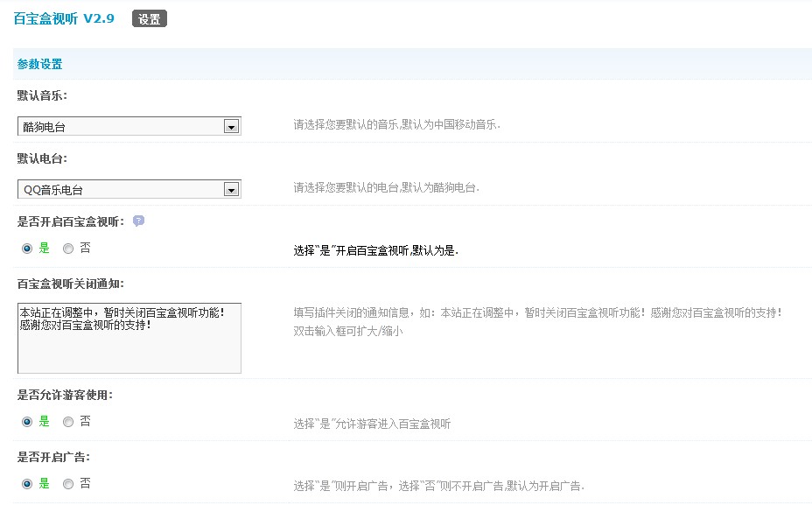The image size is (812, 505).
Task: Click the arrow on the 默认电台 combo box
Action: coord(231,188)
